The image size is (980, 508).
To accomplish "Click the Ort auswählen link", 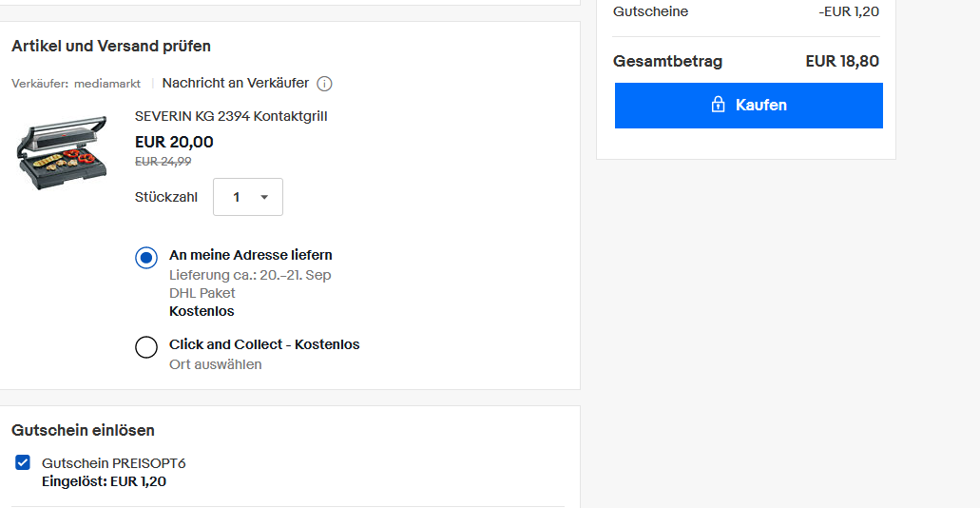I will (215, 364).
